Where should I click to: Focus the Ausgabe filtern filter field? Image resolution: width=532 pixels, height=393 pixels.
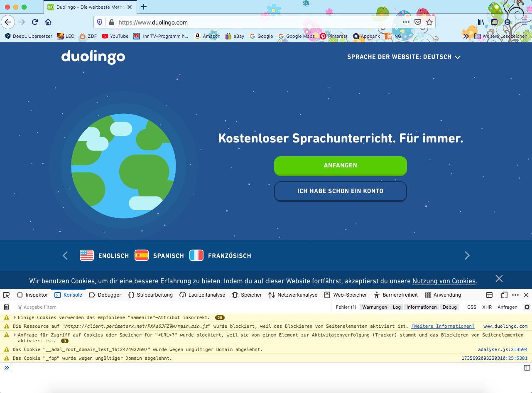(173, 307)
